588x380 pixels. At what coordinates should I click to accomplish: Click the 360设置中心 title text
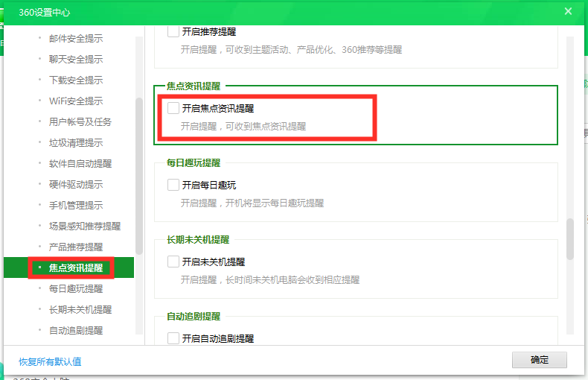44,13
